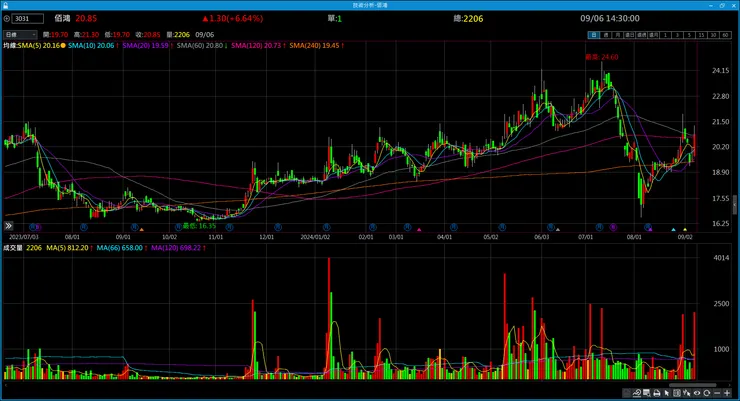Open the chart settings search icon
This screenshot has width=740, height=401.
point(647,393)
